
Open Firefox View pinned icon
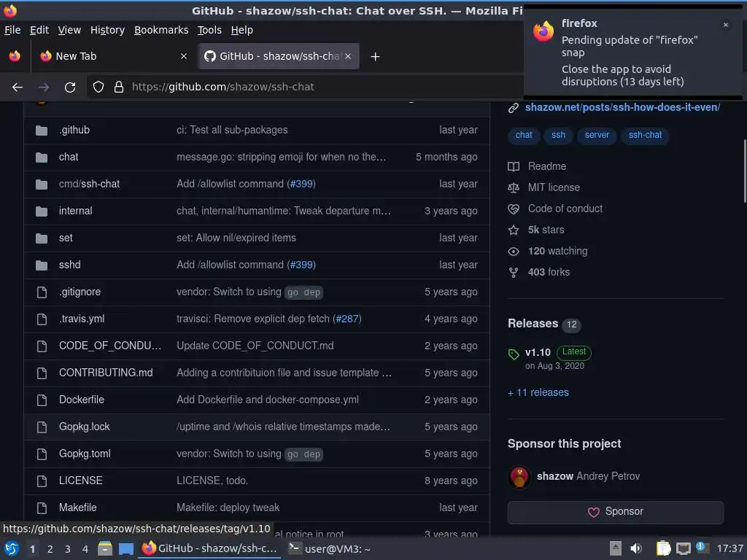15,56
